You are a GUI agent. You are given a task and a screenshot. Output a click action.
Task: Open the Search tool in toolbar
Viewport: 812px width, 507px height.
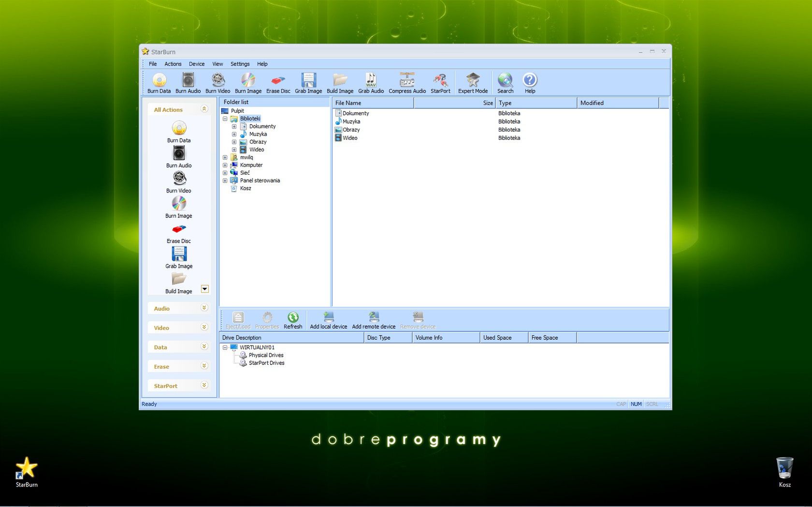(x=505, y=83)
